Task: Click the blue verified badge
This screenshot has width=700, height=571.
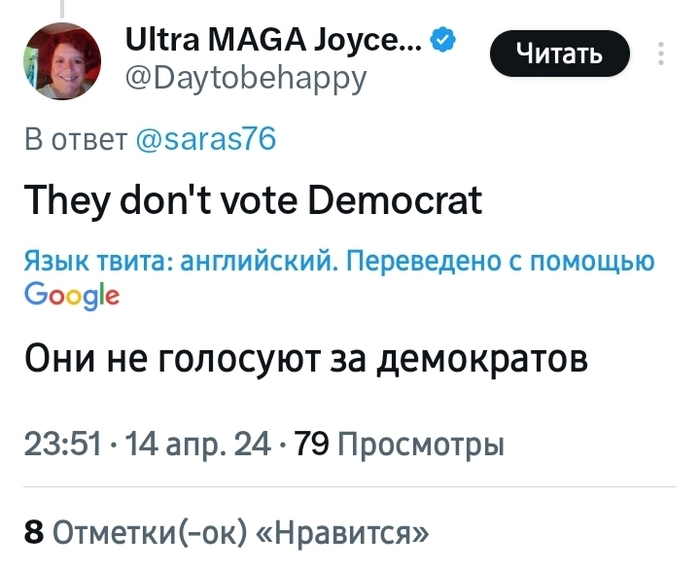Action: (445, 41)
